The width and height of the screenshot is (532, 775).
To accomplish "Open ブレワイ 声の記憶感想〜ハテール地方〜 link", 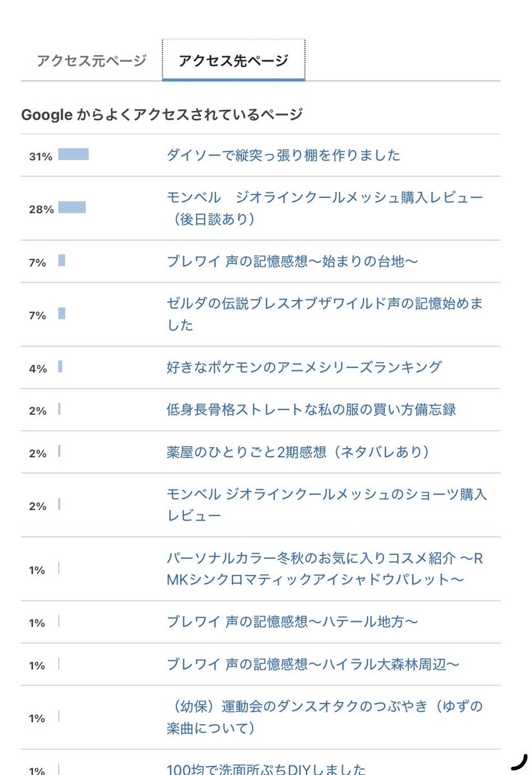I will [292, 622].
